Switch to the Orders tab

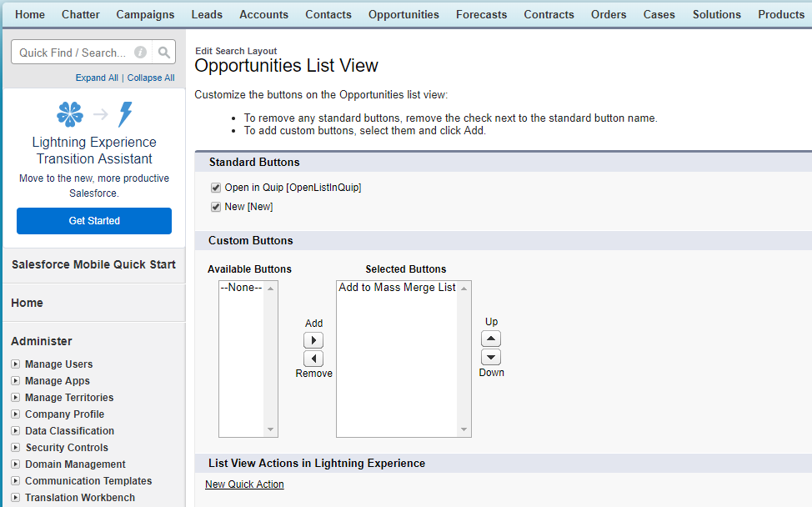point(609,14)
